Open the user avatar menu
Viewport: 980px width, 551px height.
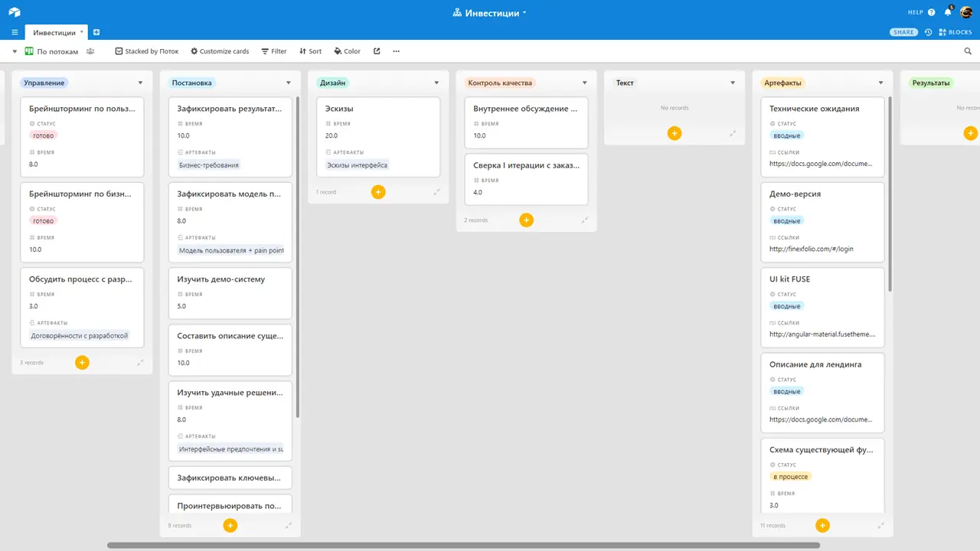click(x=966, y=12)
